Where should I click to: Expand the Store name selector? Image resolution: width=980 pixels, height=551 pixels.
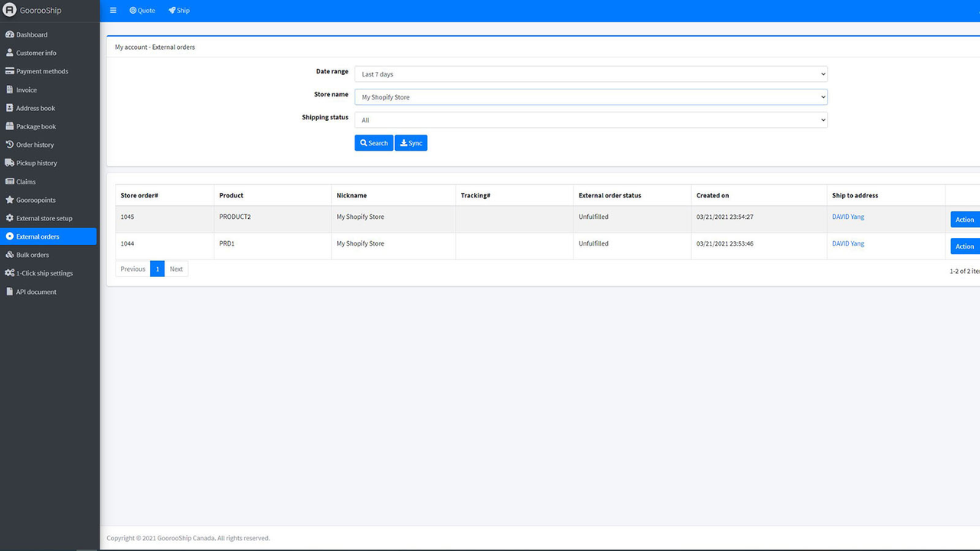tap(590, 96)
